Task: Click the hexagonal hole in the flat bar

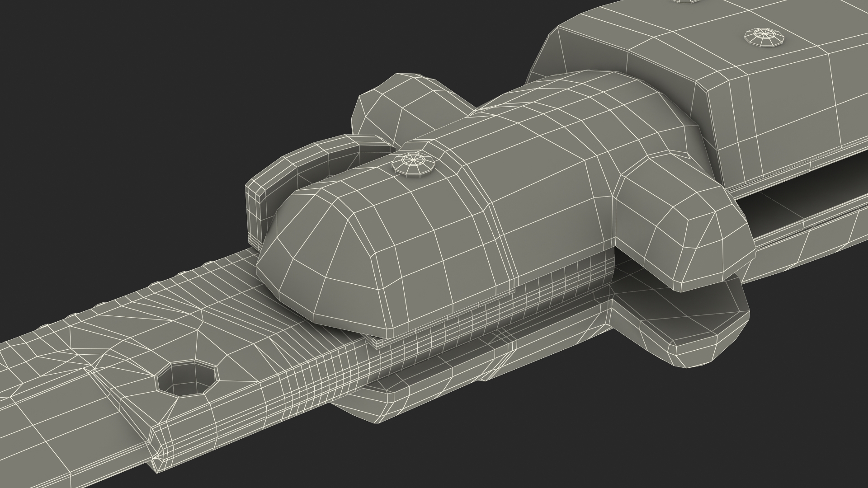Action: coord(186,379)
